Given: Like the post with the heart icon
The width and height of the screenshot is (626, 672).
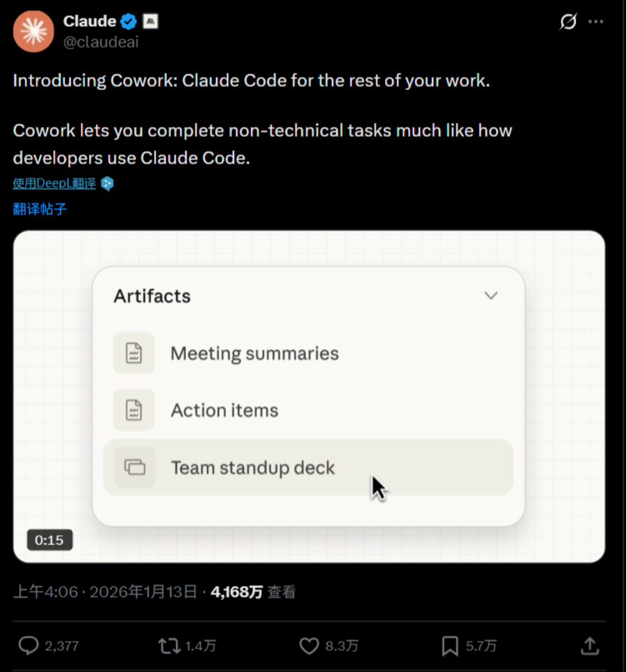Looking at the screenshot, I should click(309, 645).
